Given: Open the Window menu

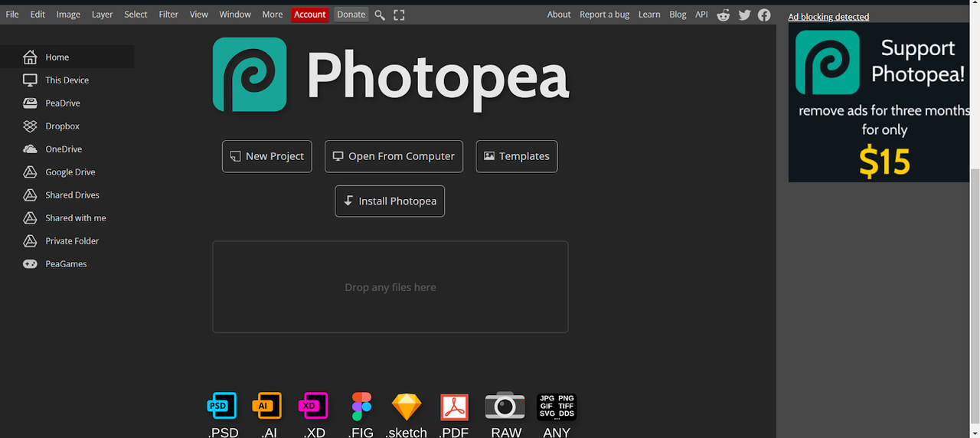Looking at the screenshot, I should coord(235,15).
